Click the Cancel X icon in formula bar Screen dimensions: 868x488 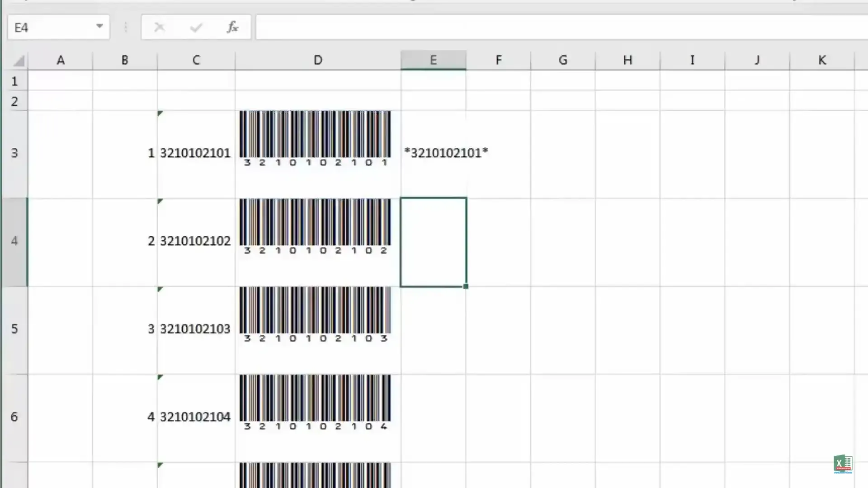(x=159, y=28)
